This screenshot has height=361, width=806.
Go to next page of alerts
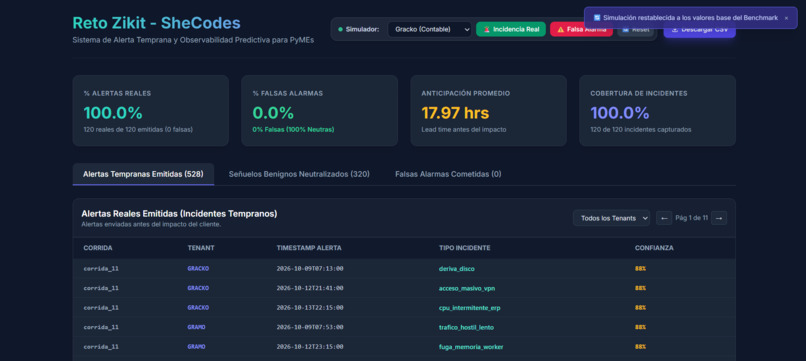tap(719, 218)
